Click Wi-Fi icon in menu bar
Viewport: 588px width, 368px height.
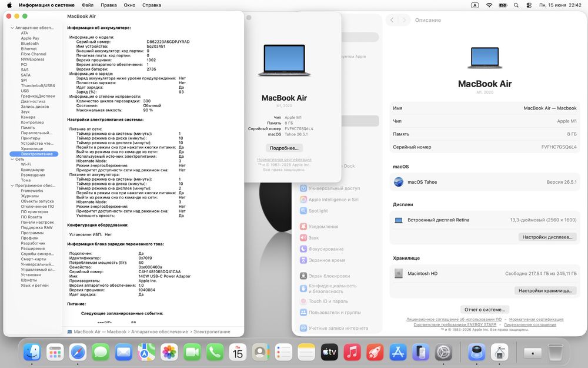pos(489,5)
